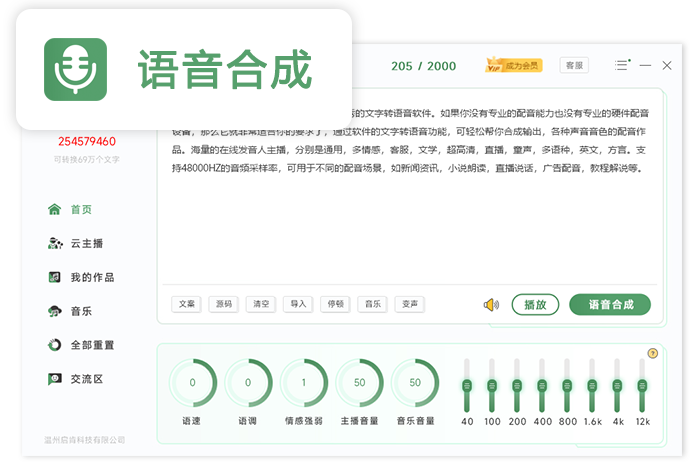This screenshot has height=464, width=698.
Task: Click the chat icon beside 交流区
Action: pos(55,379)
